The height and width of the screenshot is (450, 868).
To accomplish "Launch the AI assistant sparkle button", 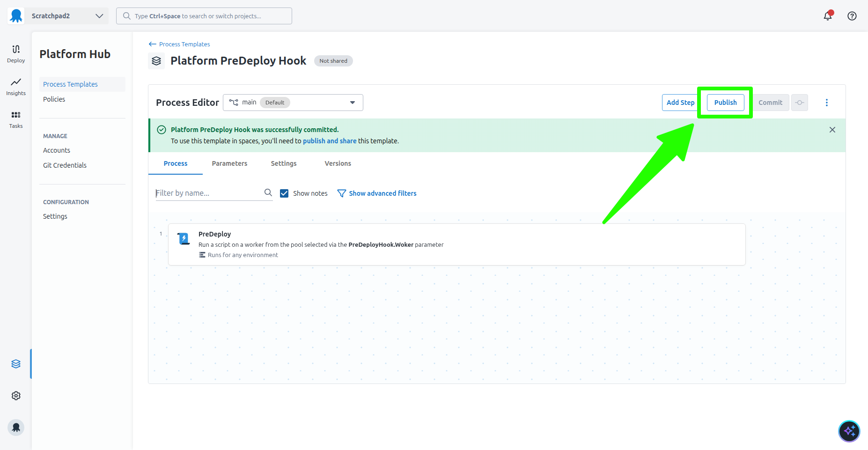I will click(x=849, y=431).
